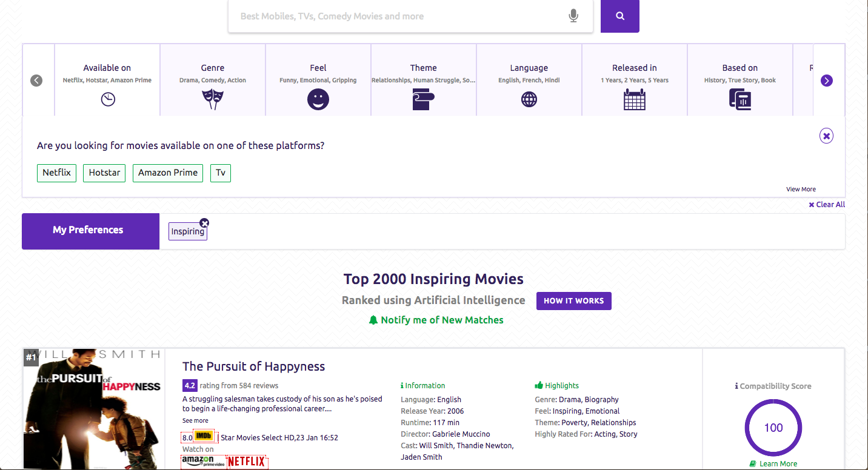
Task: Click the IMDb logo badge
Action: click(204, 436)
